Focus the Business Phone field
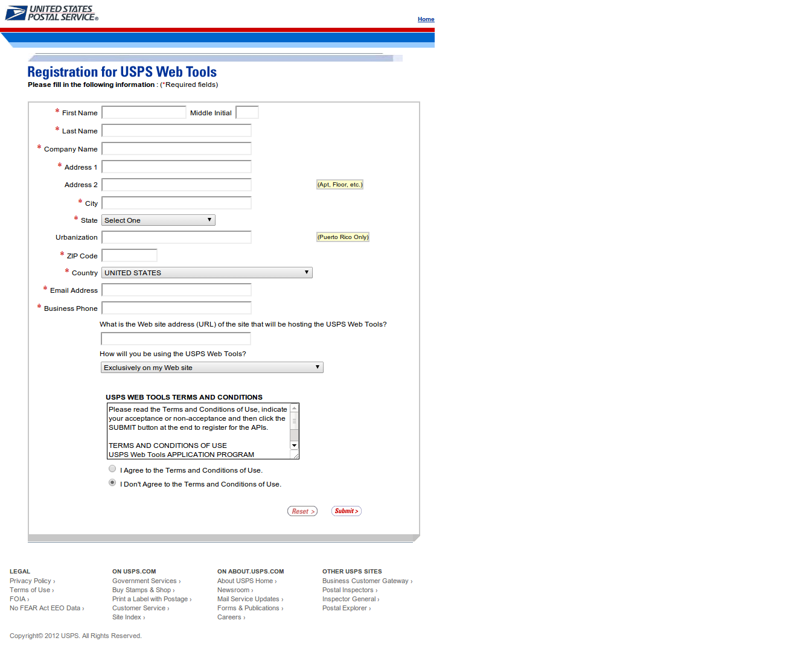 176,308
